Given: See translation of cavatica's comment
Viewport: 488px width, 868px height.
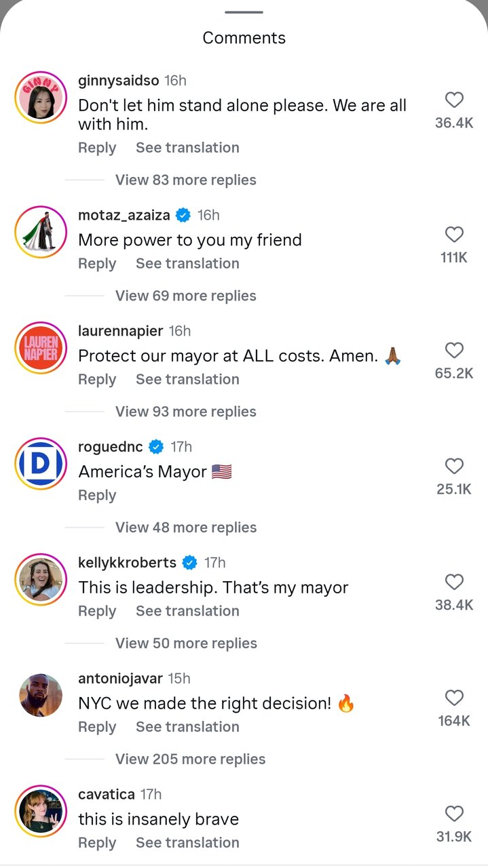Looking at the screenshot, I should [187, 842].
